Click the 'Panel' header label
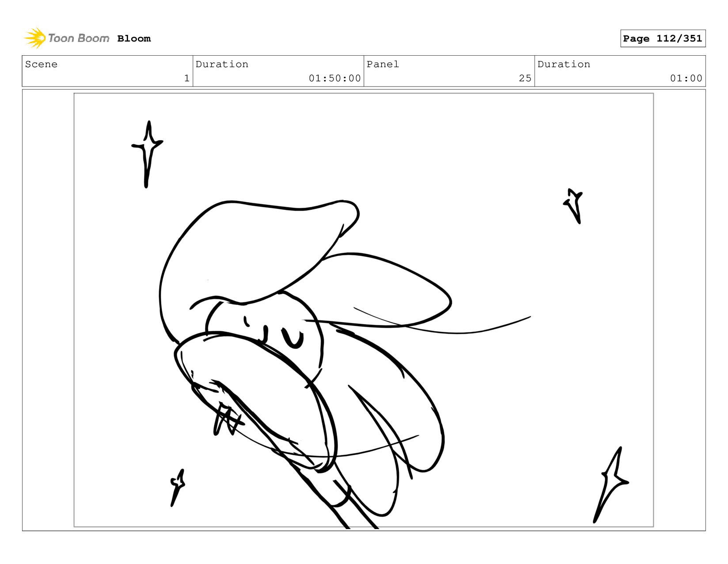728x564 pixels. point(383,64)
